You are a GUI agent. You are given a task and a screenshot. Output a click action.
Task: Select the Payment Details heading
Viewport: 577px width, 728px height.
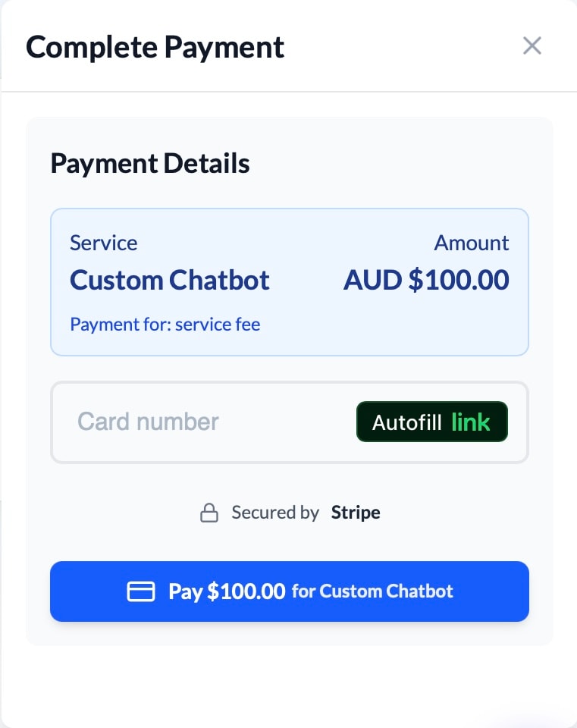pyautogui.click(x=149, y=163)
